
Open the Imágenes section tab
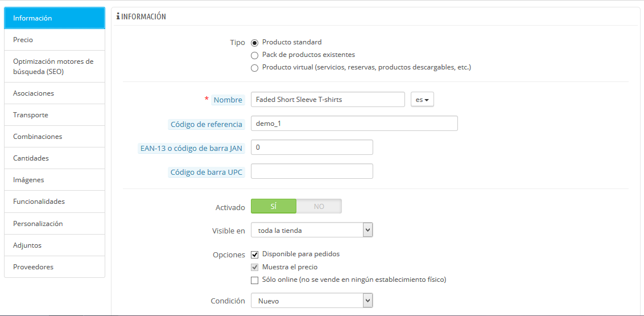55,180
